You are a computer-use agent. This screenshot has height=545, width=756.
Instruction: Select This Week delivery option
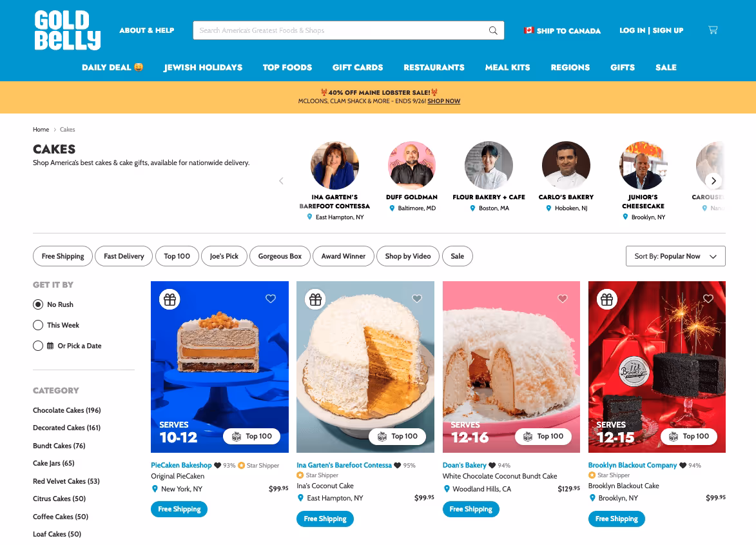pyautogui.click(x=38, y=325)
